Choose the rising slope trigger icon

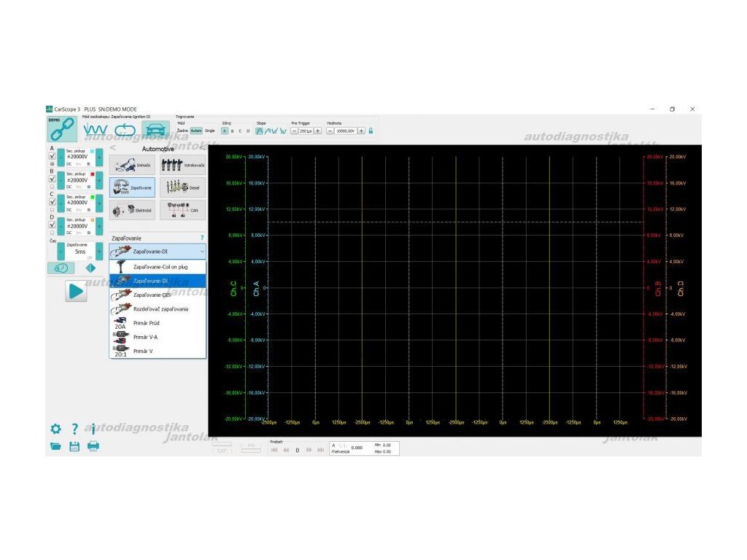(259, 131)
